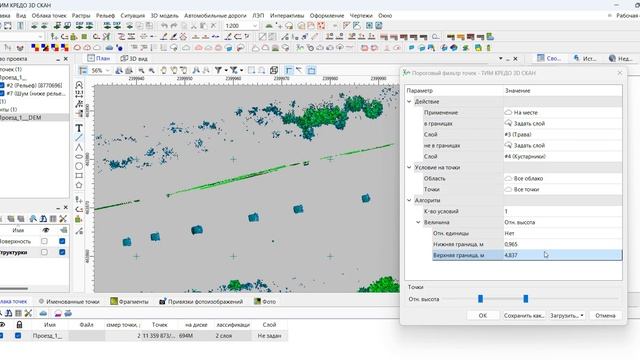Click the padlock column header in clouds table
Viewport: 640px width, 360px height.
tap(19, 324)
